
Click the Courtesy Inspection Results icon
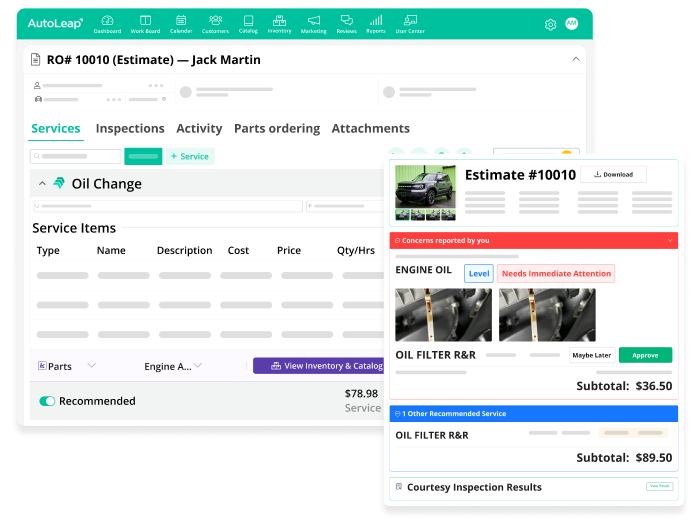tap(399, 486)
